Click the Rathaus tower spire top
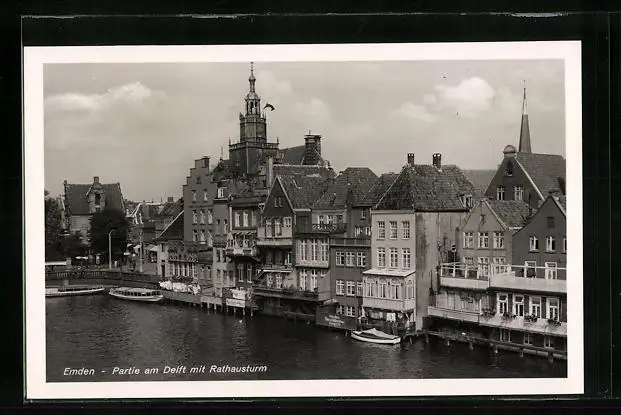This screenshot has width=621, height=415. tap(252, 70)
